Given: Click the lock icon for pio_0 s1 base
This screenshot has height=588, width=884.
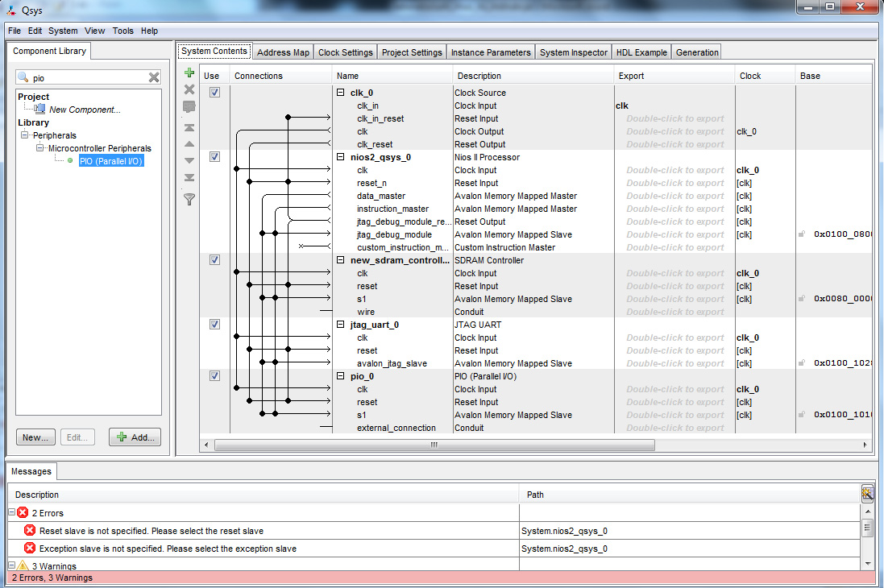Looking at the screenshot, I should [802, 414].
